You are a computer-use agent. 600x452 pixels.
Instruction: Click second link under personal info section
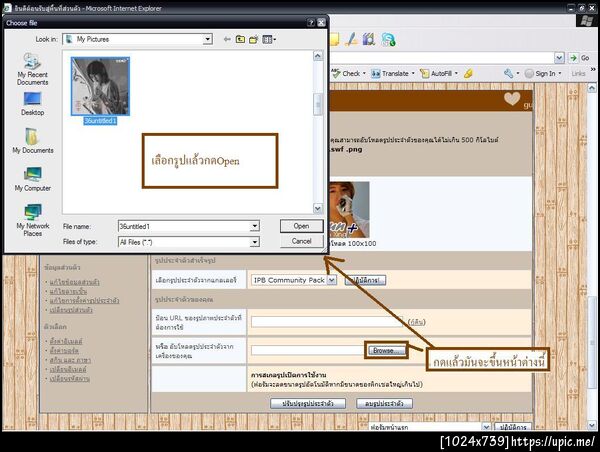(x=68, y=291)
